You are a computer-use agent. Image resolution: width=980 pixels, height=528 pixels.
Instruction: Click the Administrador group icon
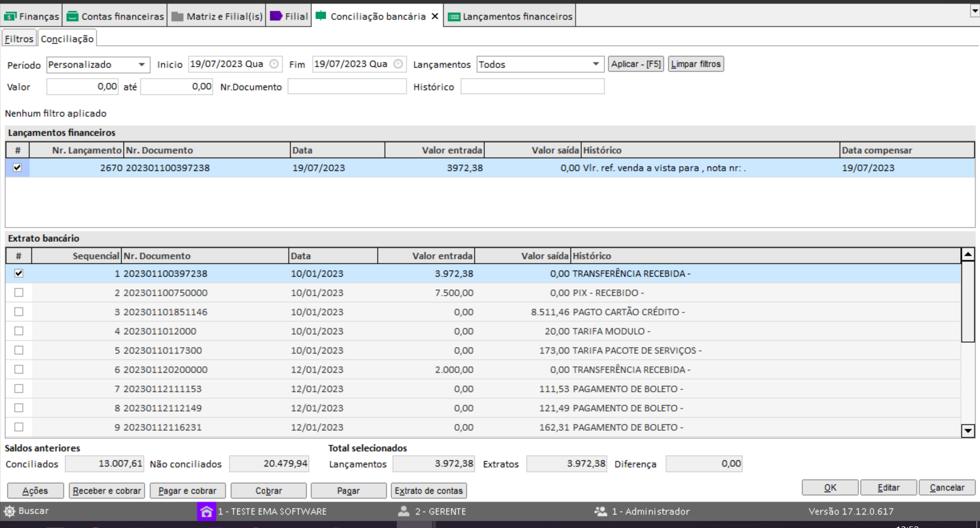pos(600,511)
